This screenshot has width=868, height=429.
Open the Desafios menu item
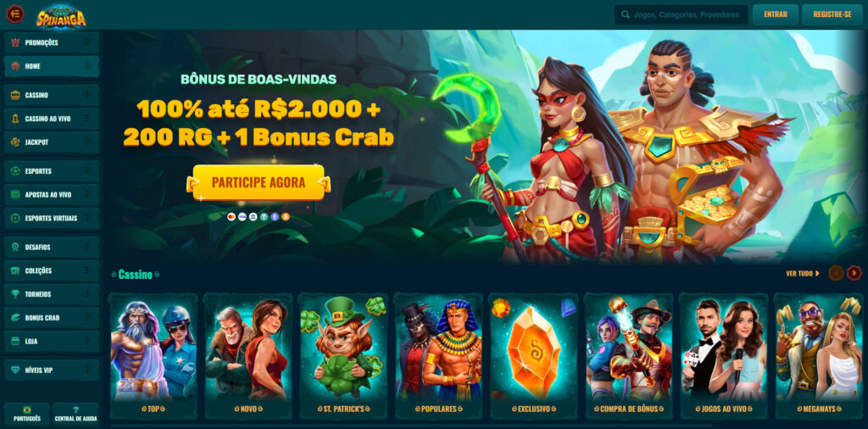click(52, 247)
